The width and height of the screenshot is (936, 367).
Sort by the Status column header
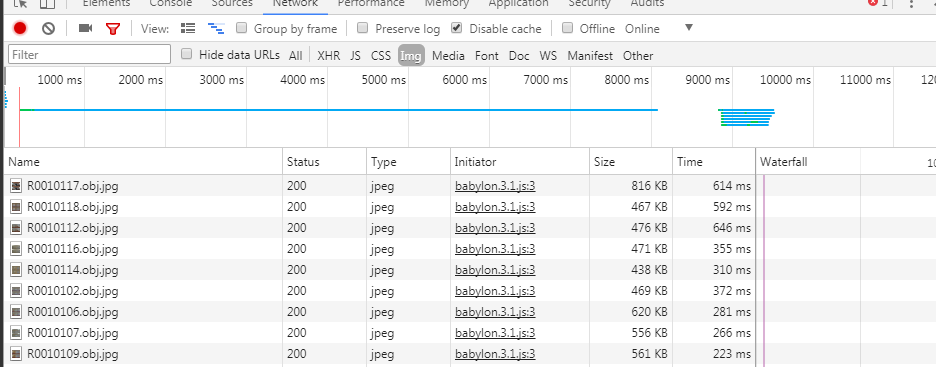tap(325, 162)
